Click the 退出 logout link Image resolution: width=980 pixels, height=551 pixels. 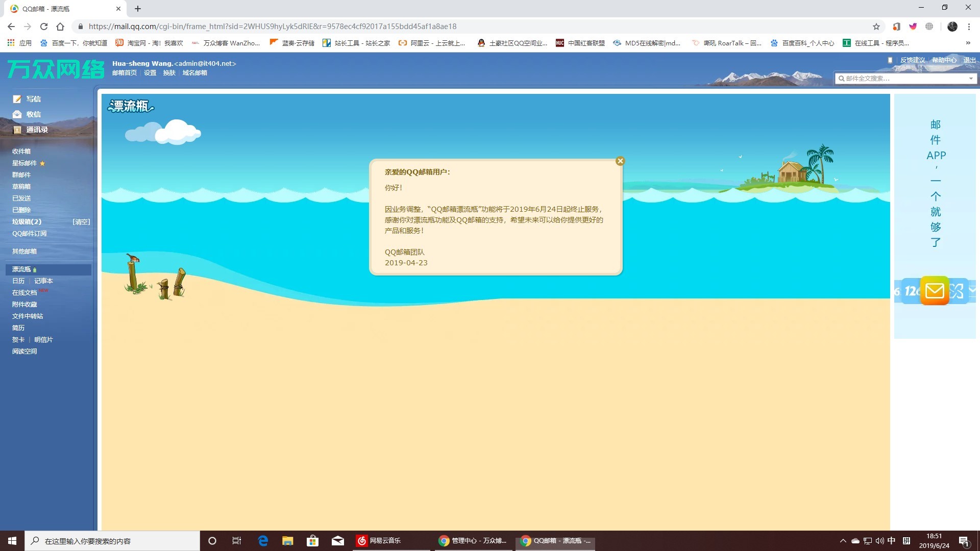(x=969, y=60)
